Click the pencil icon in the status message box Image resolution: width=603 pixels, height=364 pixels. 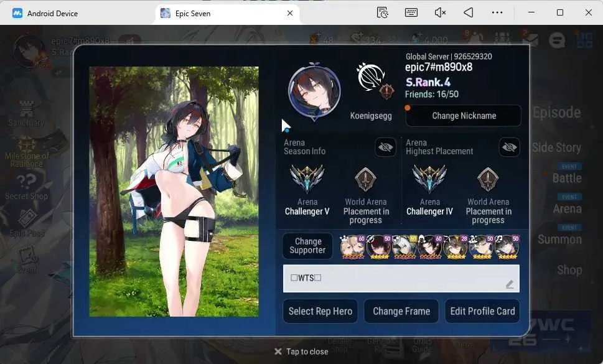[510, 284]
